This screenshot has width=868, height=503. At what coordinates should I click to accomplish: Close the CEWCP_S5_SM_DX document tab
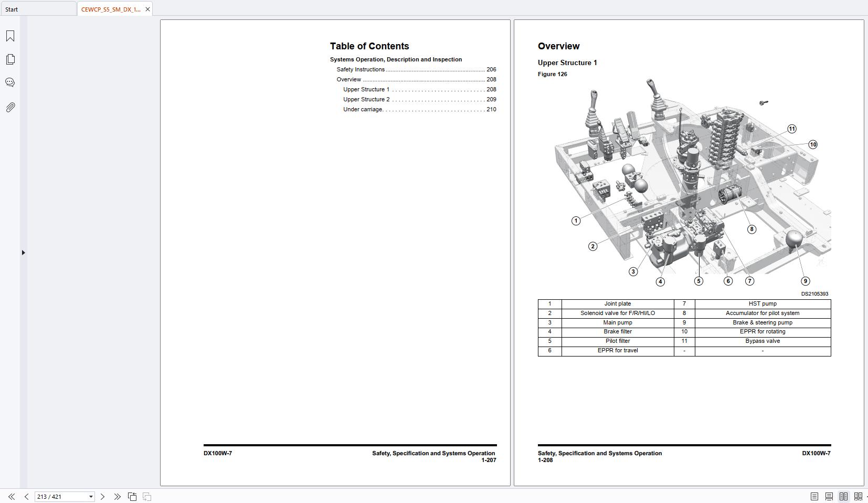[147, 9]
